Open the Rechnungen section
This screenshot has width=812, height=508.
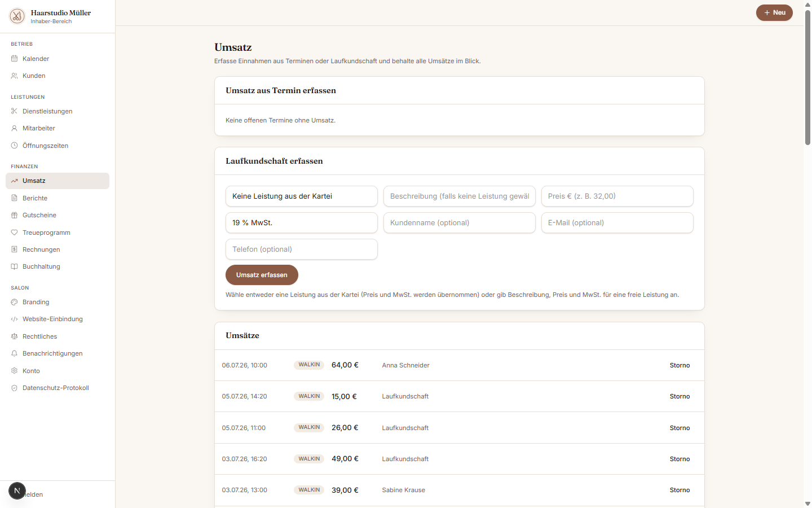[58, 249]
